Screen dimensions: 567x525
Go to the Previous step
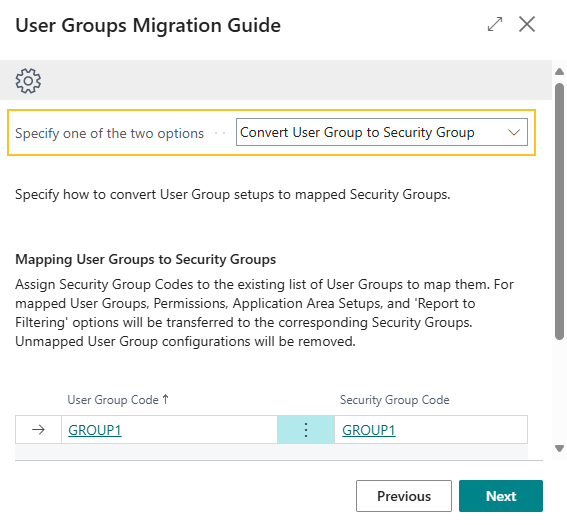coord(404,496)
